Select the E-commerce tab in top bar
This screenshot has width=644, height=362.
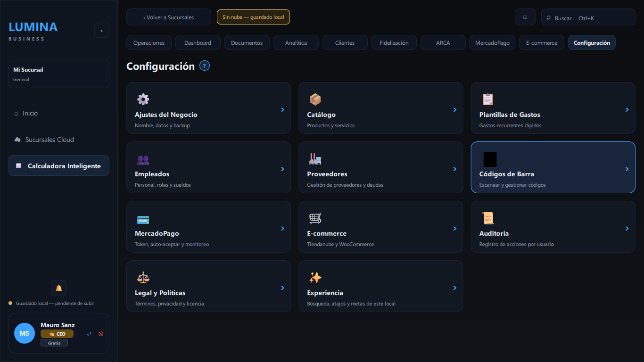(x=542, y=42)
